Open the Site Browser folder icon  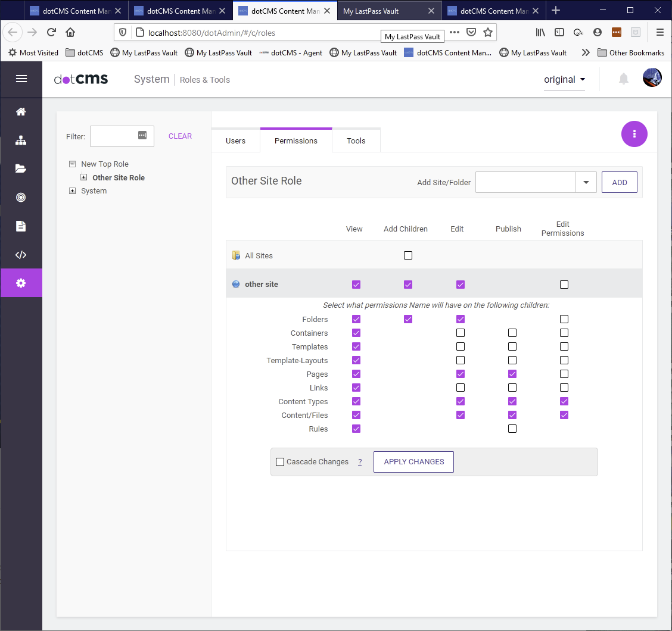[21, 168]
